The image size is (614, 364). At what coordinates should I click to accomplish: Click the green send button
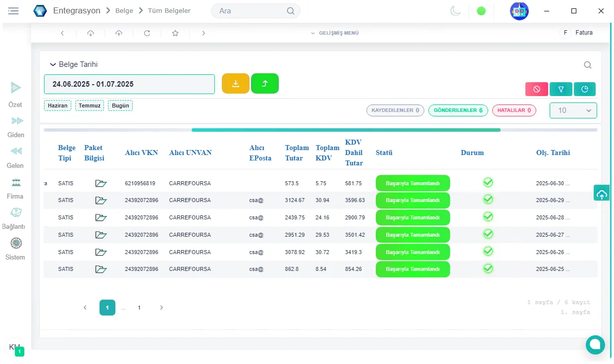click(x=265, y=84)
